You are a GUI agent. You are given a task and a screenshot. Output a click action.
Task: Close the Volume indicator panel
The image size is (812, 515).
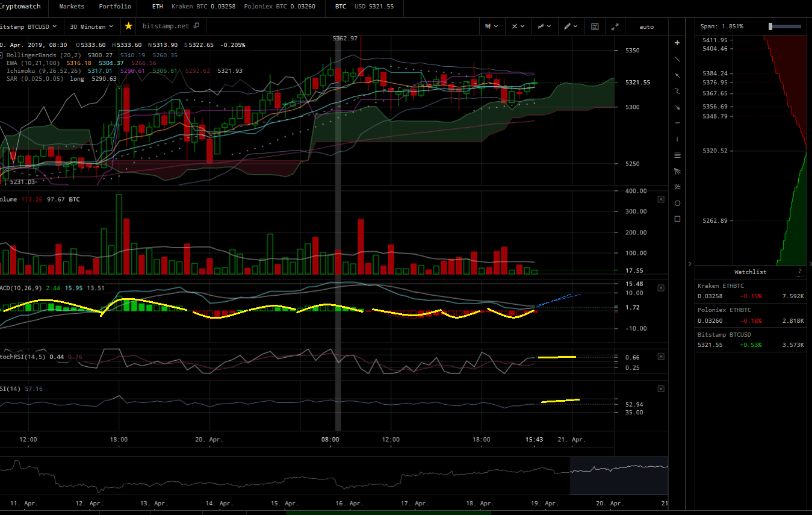661,199
